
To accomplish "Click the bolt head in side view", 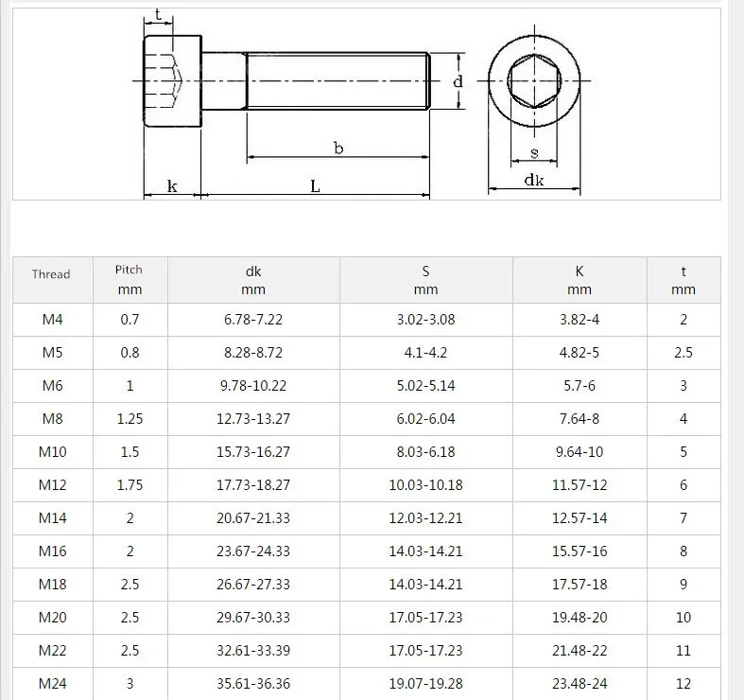I will [x=173, y=80].
